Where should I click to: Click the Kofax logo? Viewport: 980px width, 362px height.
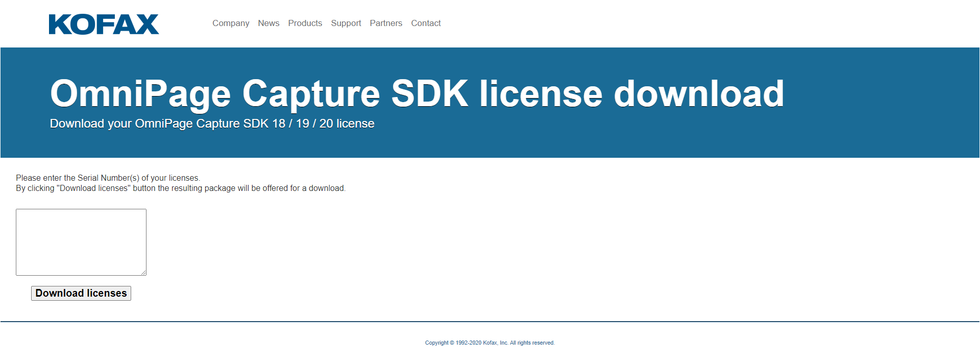(x=104, y=24)
